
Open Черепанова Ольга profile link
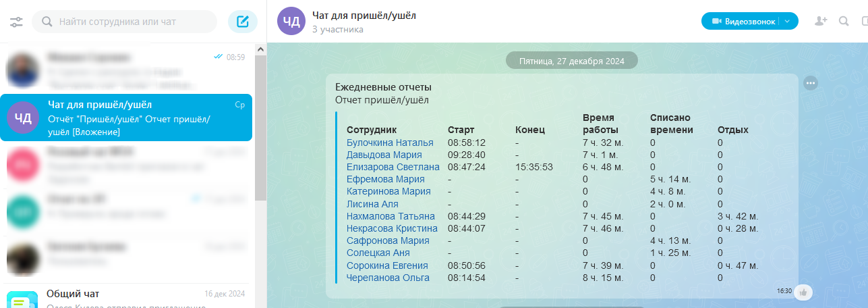click(387, 278)
